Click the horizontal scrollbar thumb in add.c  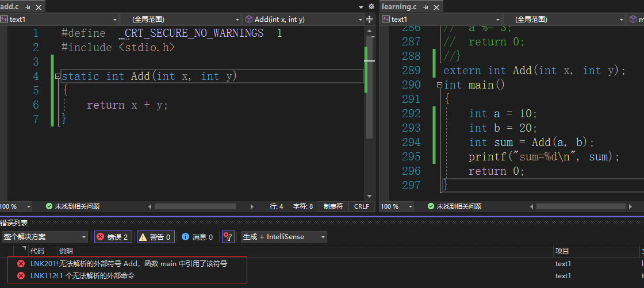click(x=195, y=206)
